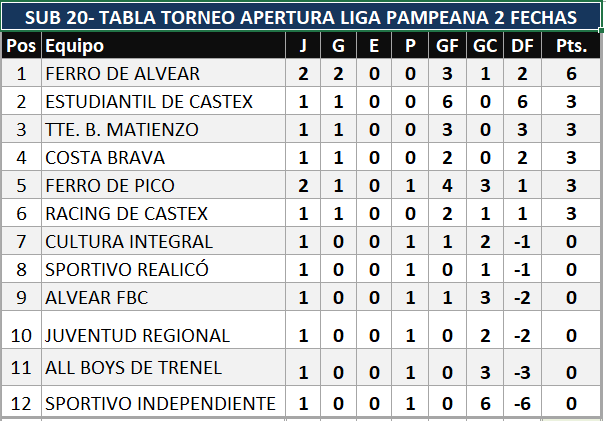Screen dimensions: 606x421
Task: Click the DF column header
Action: 523,46
